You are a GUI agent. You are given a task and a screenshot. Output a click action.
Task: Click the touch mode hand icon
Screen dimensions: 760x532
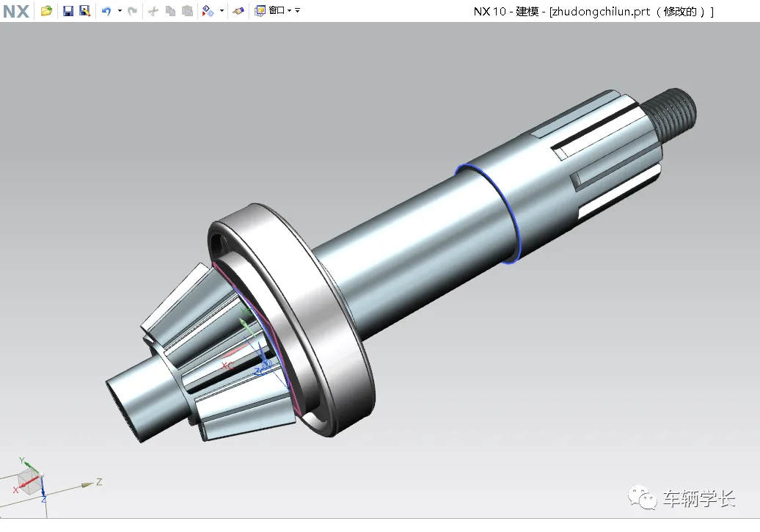[x=238, y=11]
